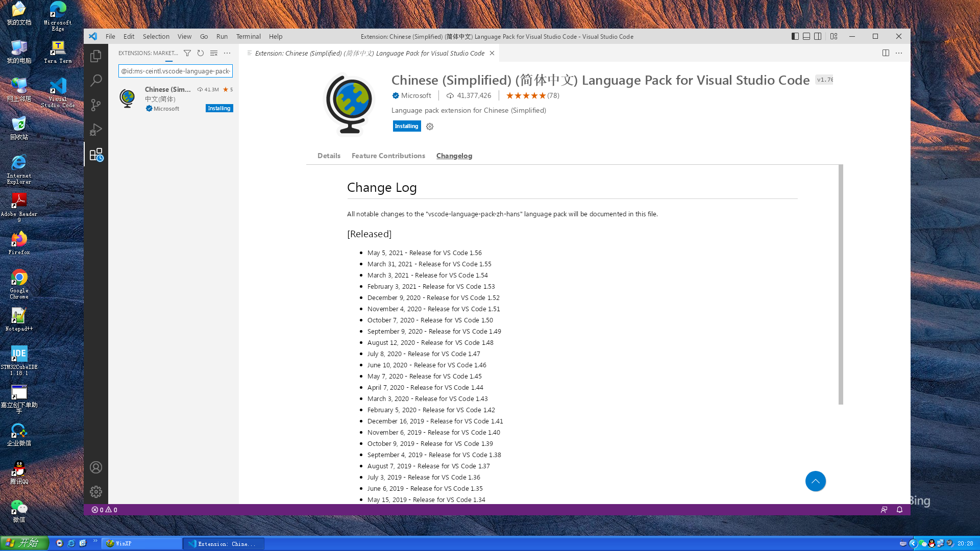Viewport: 980px width, 551px height.
Task: Open the File menu
Action: tap(110, 36)
